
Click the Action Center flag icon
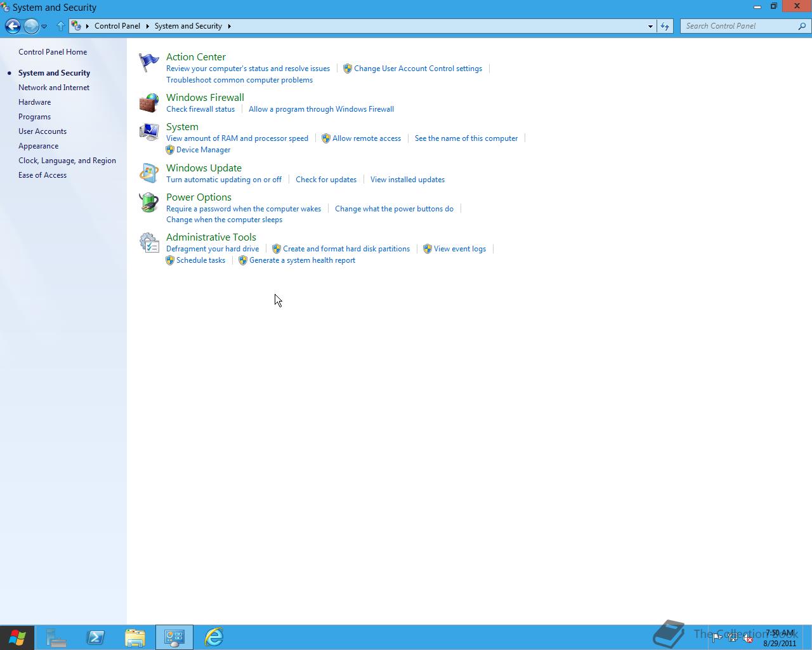[x=149, y=62]
